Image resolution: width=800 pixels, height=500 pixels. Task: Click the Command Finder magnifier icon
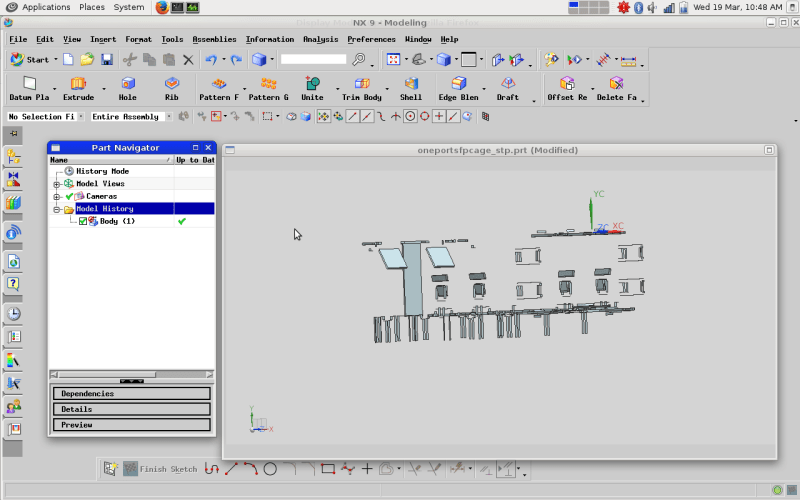coord(359,60)
